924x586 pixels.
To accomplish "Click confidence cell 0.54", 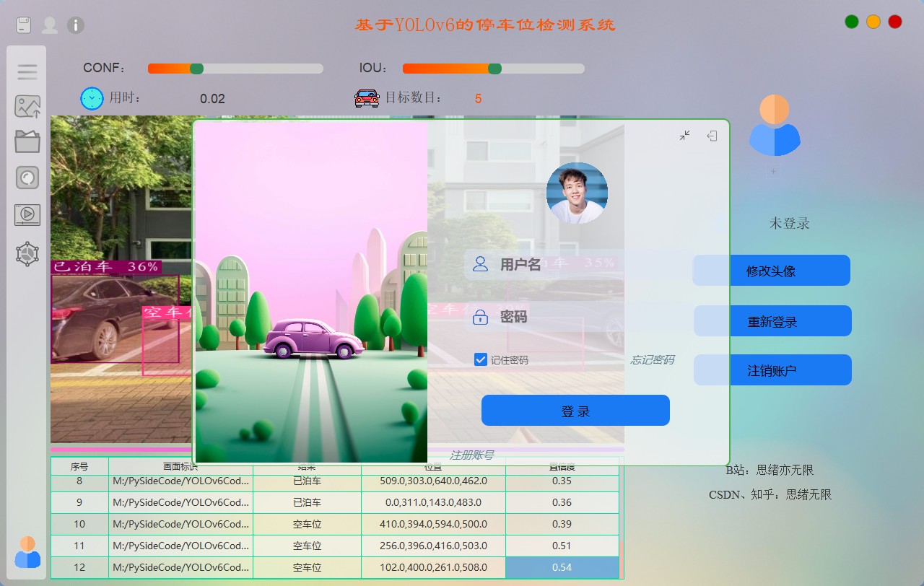I will click(562, 567).
